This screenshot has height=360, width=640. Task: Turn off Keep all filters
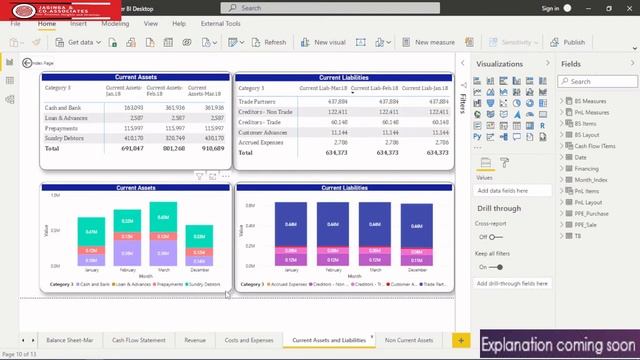496,267
